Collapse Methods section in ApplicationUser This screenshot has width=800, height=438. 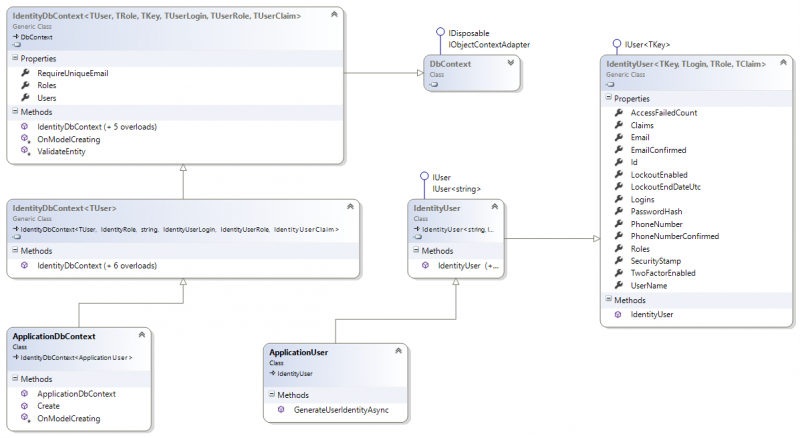(272, 394)
